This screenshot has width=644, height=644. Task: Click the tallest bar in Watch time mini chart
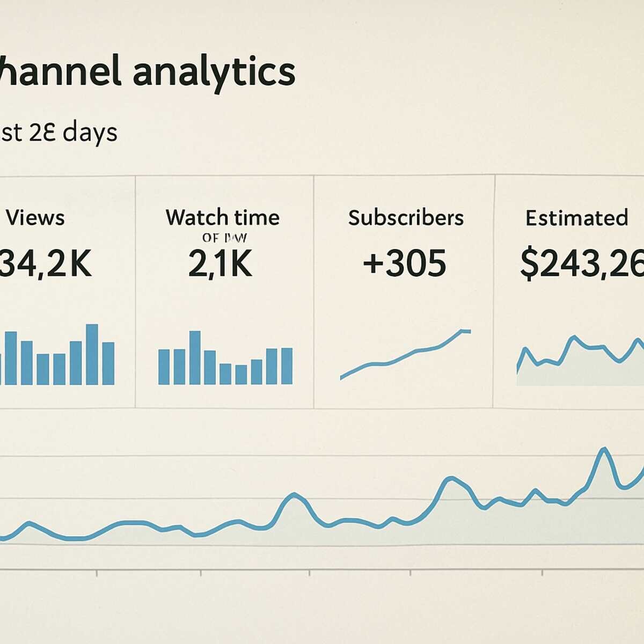(195, 357)
